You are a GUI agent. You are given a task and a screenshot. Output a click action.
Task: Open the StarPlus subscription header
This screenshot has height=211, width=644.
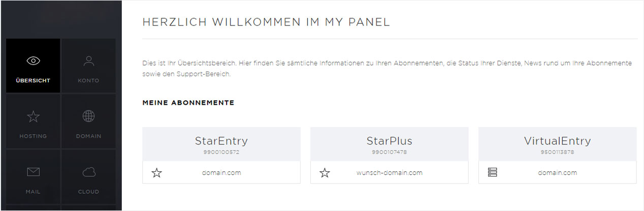(x=390, y=144)
